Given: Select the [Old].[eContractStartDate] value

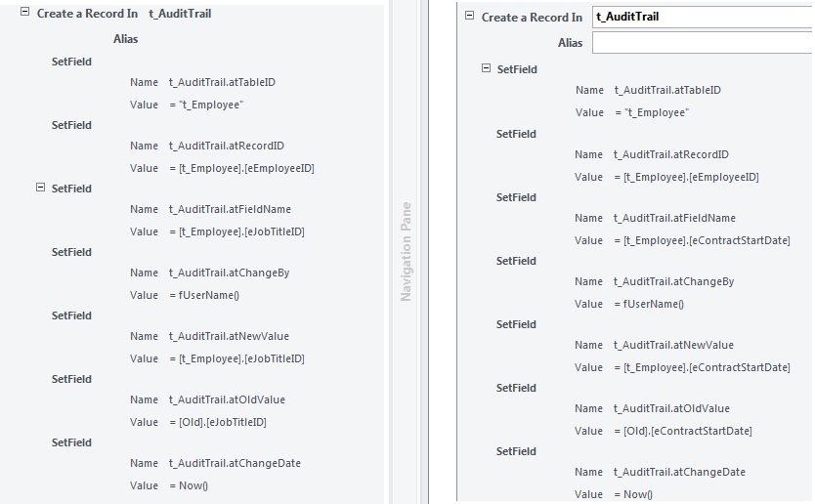Looking at the screenshot, I should tap(687, 431).
